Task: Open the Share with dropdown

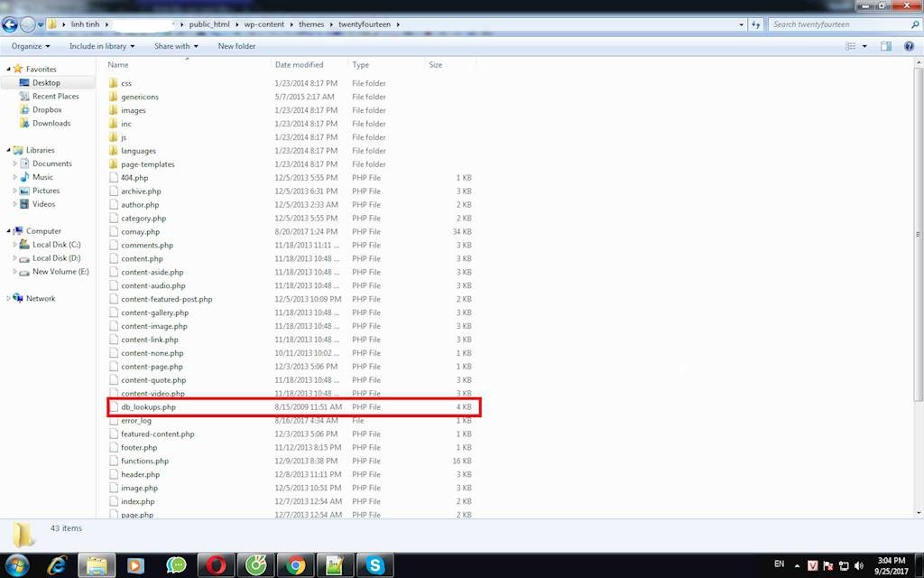Action: coord(176,46)
